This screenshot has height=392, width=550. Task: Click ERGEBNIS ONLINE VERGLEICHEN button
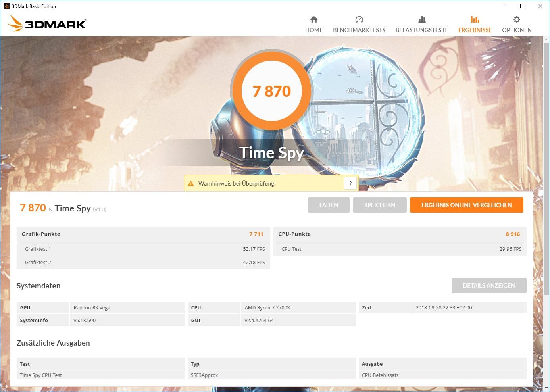tap(467, 205)
